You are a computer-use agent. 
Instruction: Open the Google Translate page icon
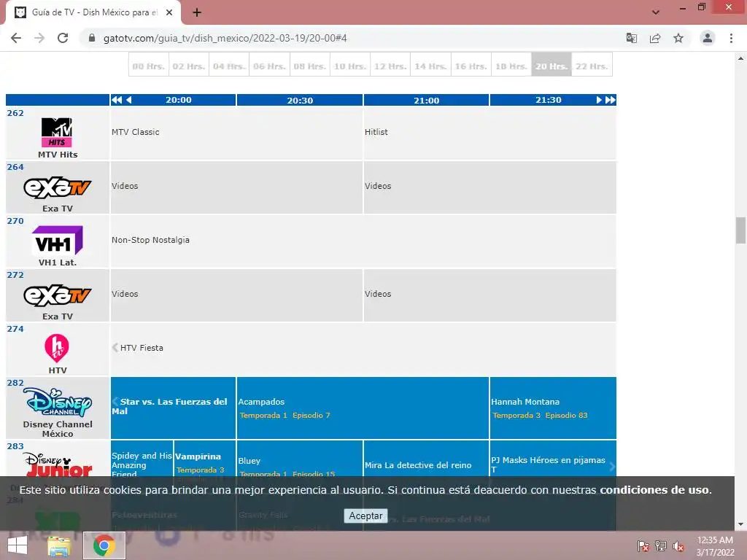point(631,38)
